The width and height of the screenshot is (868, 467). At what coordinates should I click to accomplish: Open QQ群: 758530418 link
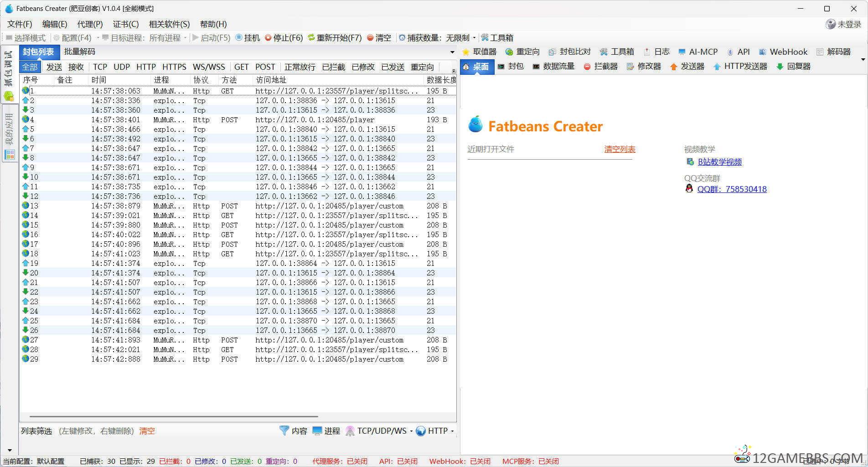732,189
